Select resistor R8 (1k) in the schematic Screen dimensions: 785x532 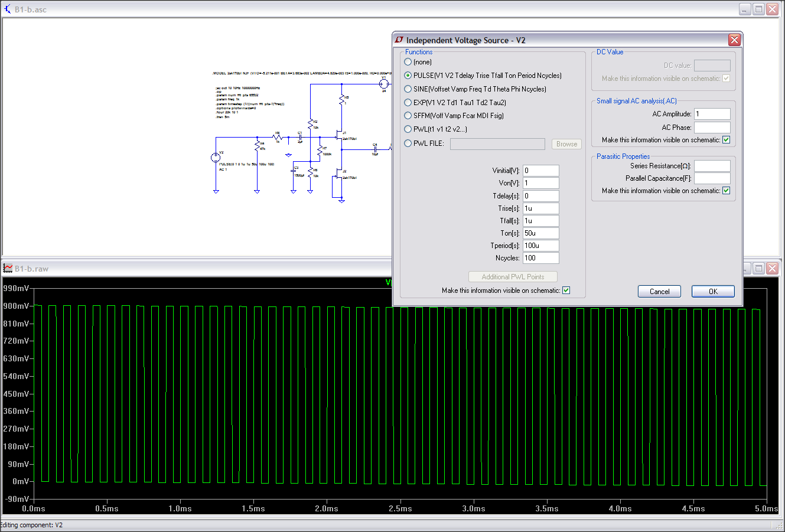277,137
